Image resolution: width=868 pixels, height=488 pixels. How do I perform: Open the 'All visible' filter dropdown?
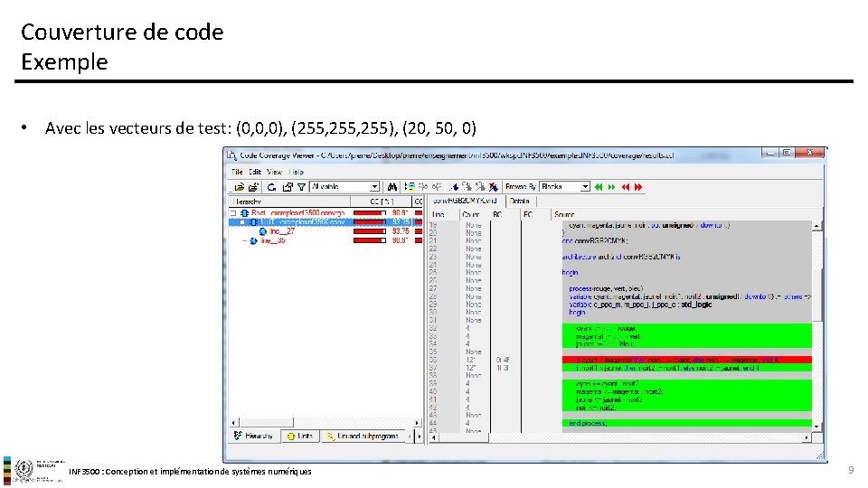click(374, 187)
